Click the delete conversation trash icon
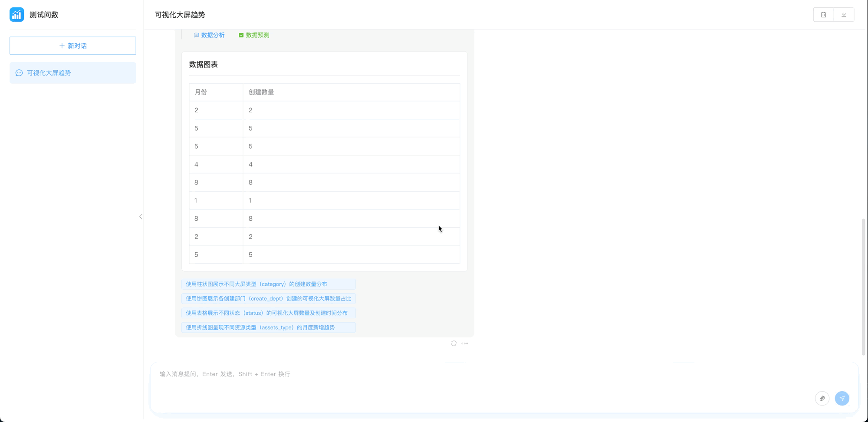 pos(823,15)
